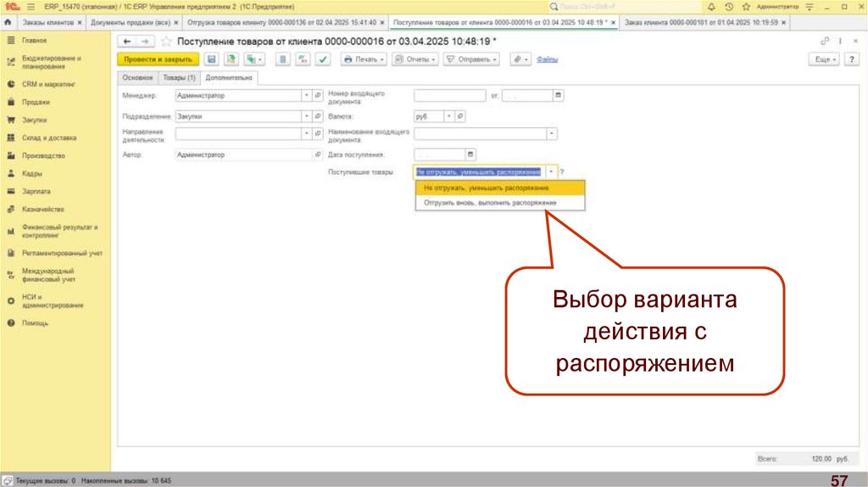The image size is (868, 487).
Task: Open the Направление деятельности open icon
Action: pos(318,133)
